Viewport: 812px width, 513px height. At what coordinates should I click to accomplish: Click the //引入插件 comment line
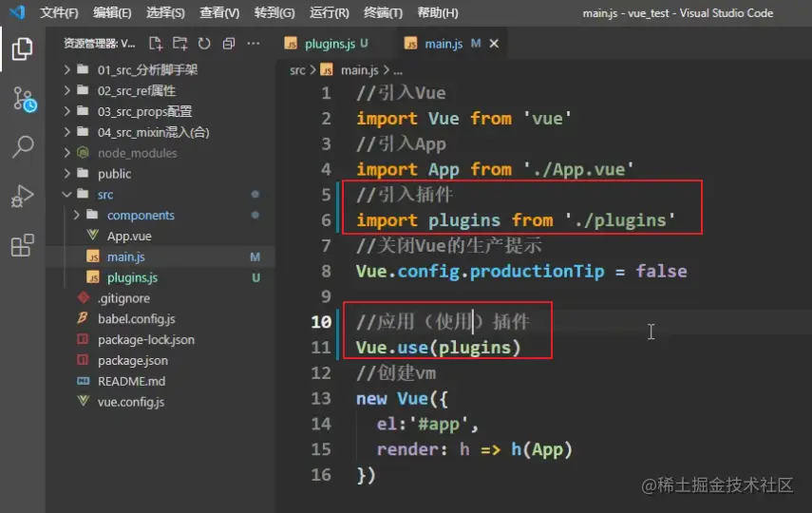(x=405, y=195)
